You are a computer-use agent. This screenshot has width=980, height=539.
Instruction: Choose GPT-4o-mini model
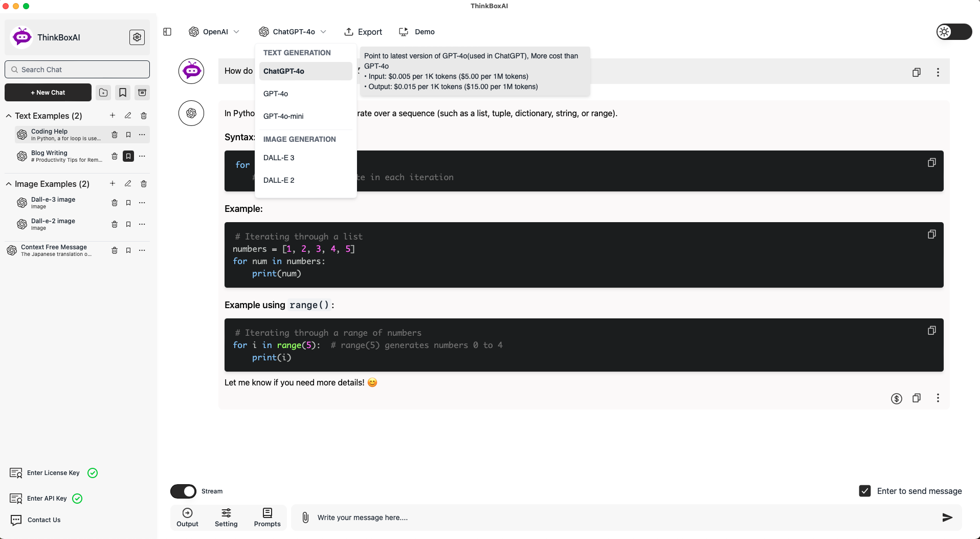(x=305, y=116)
